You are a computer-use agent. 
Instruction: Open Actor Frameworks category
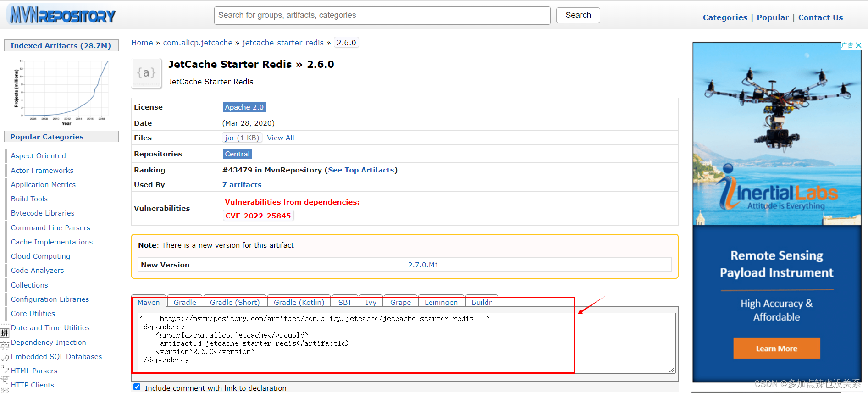click(x=42, y=170)
